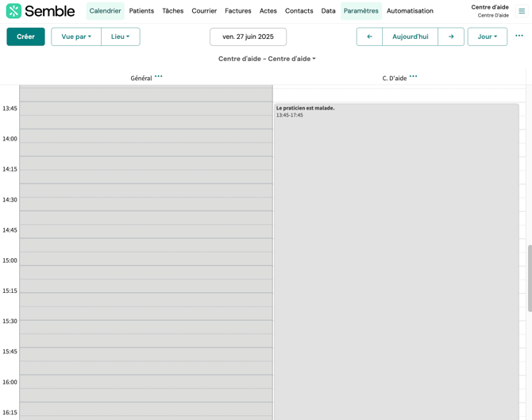Open the C. D'aide column options dots
The height and width of the screenshot is (420, 532).
(x=413, y=76)
